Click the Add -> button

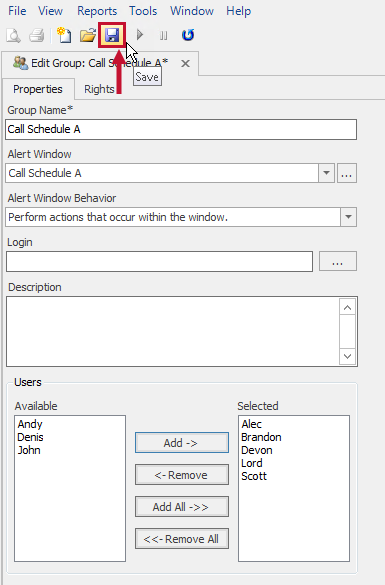click(x=182, y=443)
